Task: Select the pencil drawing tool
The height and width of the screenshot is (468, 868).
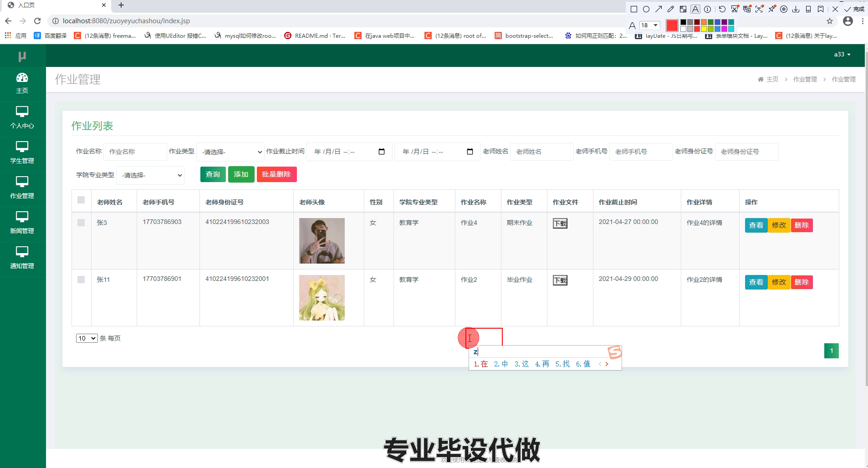Action: pyautogui.click(x=671, y=9)
